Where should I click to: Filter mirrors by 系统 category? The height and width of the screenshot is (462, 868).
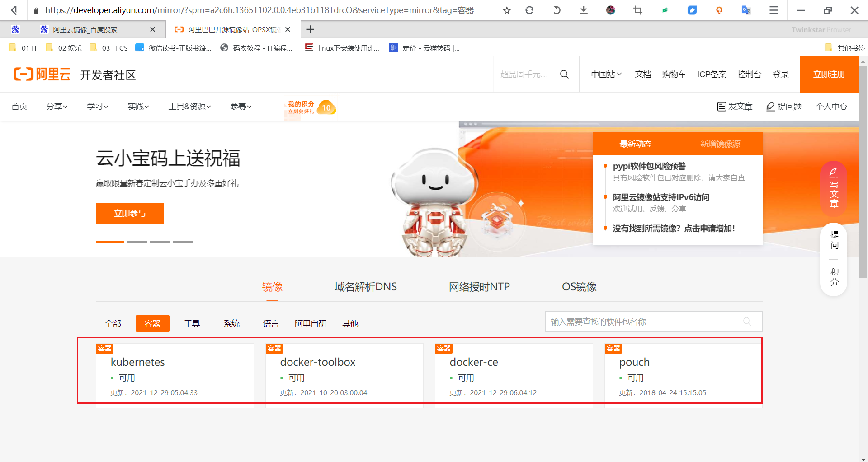coord(231,323)
